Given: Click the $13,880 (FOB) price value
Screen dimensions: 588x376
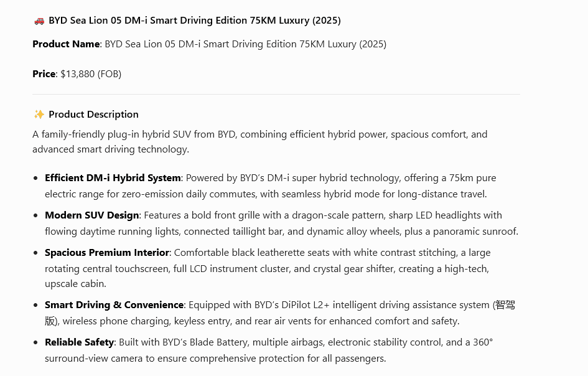Looking at the screenshot, I should point(91,74).
